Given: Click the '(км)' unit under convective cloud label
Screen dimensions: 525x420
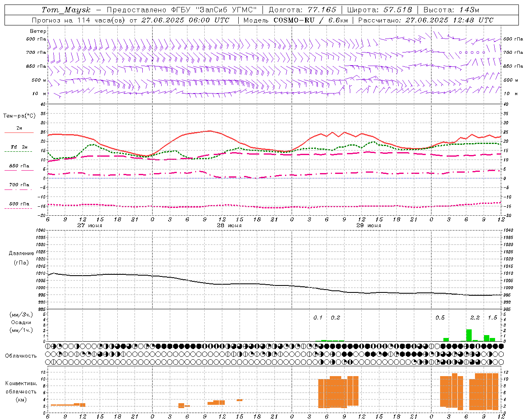Looking at the screenshot, I should point(21,399).
